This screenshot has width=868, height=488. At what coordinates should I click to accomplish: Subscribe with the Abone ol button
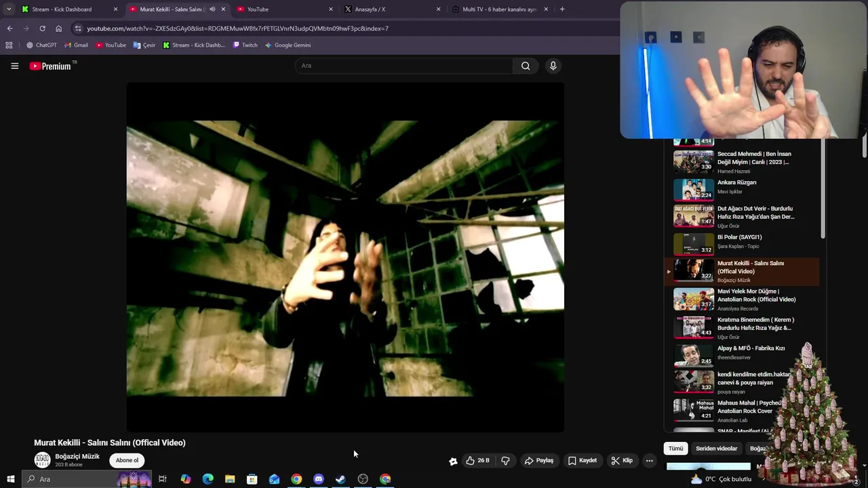(x=127, y=460)
